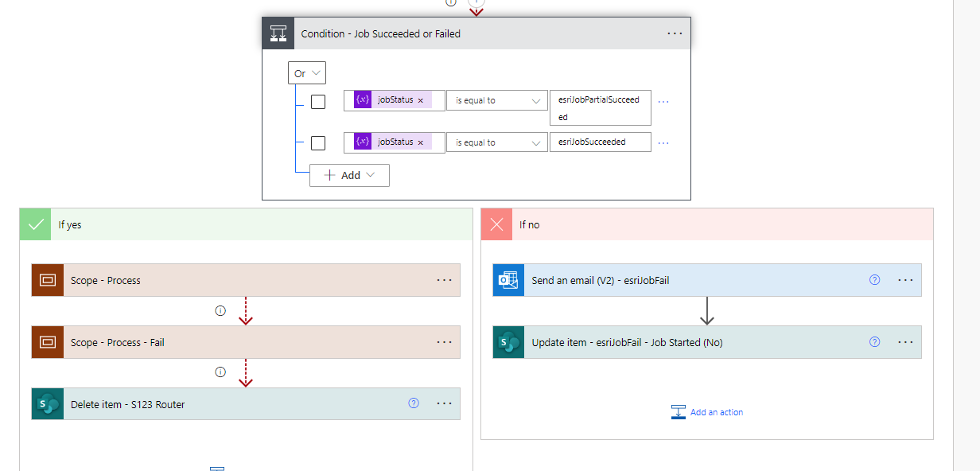Remove jobStatus token from second condition row
The width and height of the screenshot is (980, 471).
tap(421, 142)
